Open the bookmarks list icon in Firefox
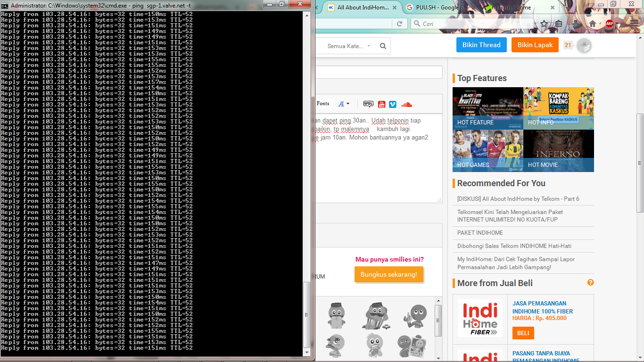 tap(559, 24)
